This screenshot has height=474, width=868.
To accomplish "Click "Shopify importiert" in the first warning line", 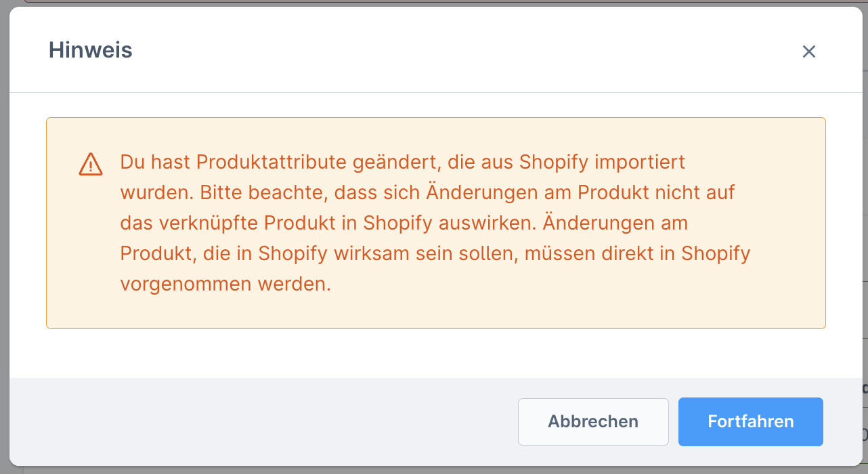I will coord(602,163).
